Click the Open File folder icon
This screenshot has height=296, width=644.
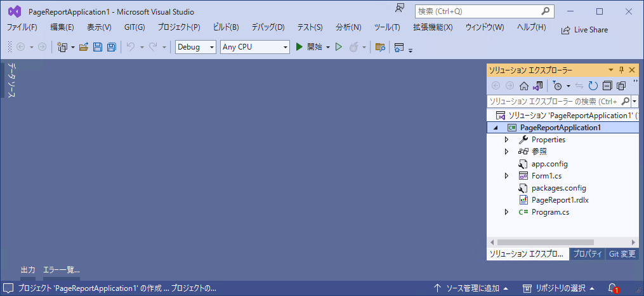tap(84, 47)
